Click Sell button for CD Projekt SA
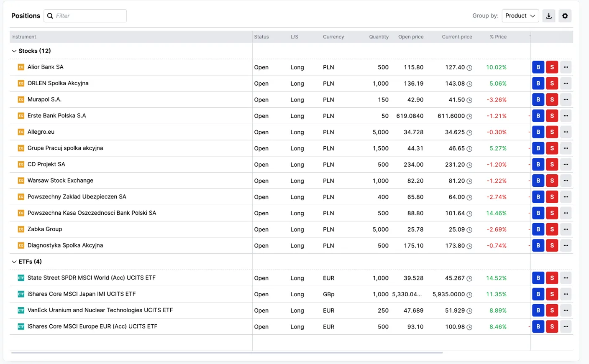 552,164
